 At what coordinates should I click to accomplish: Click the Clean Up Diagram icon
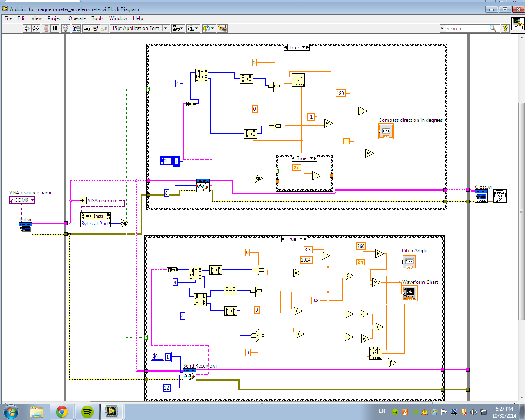pyautogui.click(x=222, y=28)
